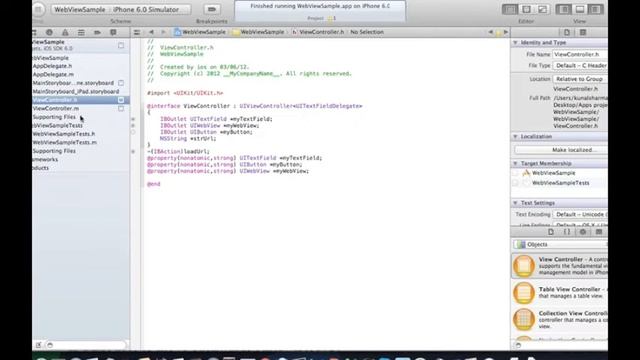This screenshot has height=360, width=640.
Task: Click the loadUrl action connection circle
Action: (x=133, y=151)
